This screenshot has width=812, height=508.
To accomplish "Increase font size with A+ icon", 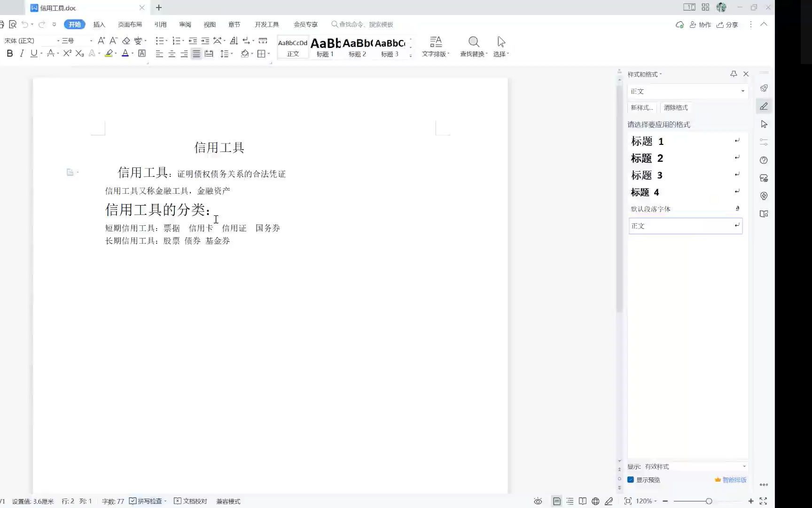I will pos(101,40).
